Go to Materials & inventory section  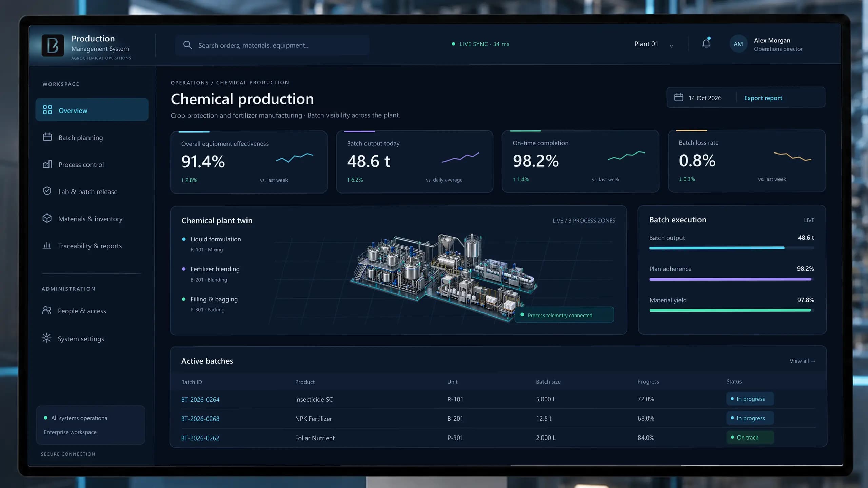(x=92, y=219)
